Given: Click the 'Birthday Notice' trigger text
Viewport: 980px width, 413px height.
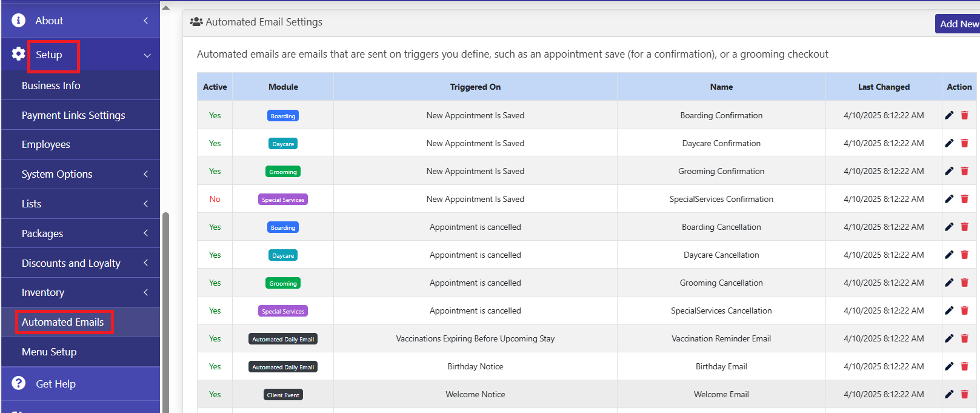Looking at the screenshot, I should 475,366.
